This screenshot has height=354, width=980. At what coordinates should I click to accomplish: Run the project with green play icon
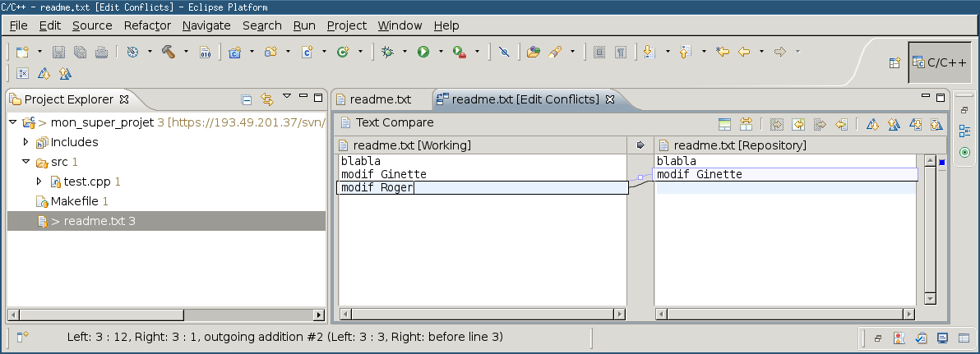coord(423,52)
